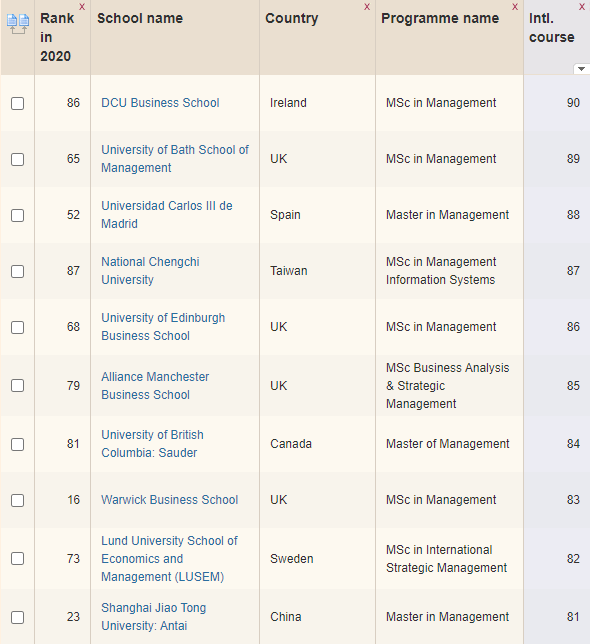The image size is (590, 644).
Task: Select the Alliance Manchester Business School checkbox
Action: pyautogui.click(x=17, y=386)
